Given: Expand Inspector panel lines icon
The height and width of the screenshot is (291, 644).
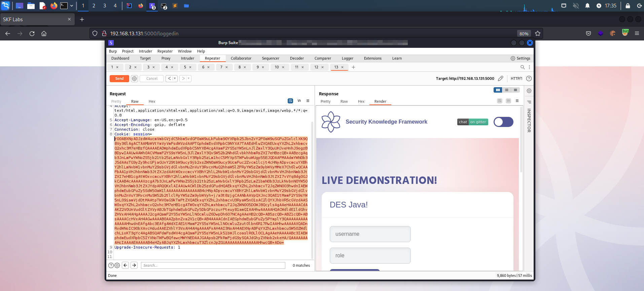Looking at the screenshot, I should pyautogui.click(x=529, y=102).
